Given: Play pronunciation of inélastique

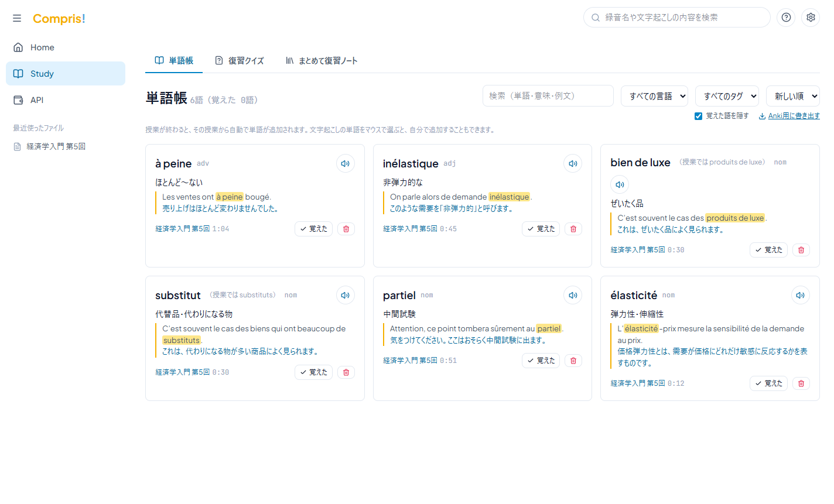Looking at the screenshot, I should click(573, 163).
